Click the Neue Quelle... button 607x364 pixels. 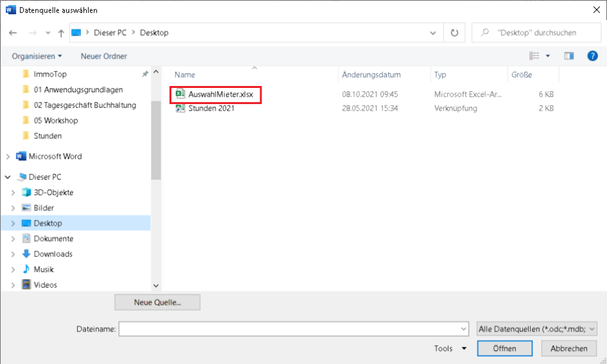pyautogui.click(x=157, y=303)
